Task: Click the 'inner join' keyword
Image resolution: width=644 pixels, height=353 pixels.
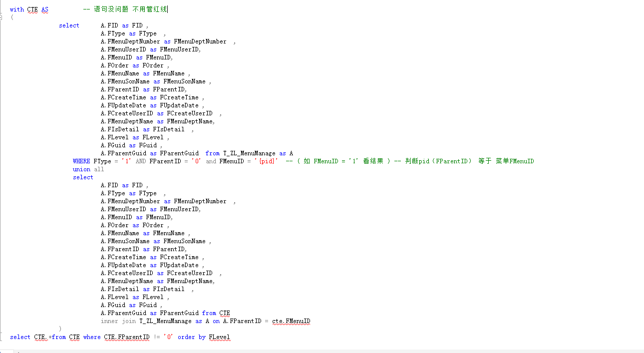Action: pos(117,321)
